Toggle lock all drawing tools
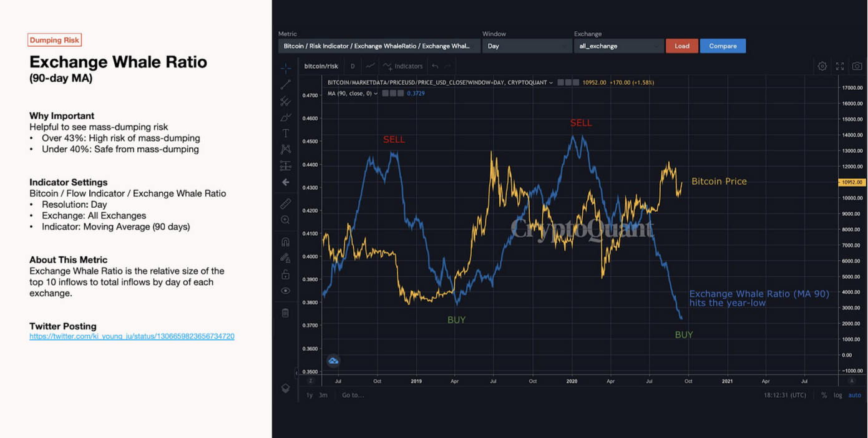 285,275
